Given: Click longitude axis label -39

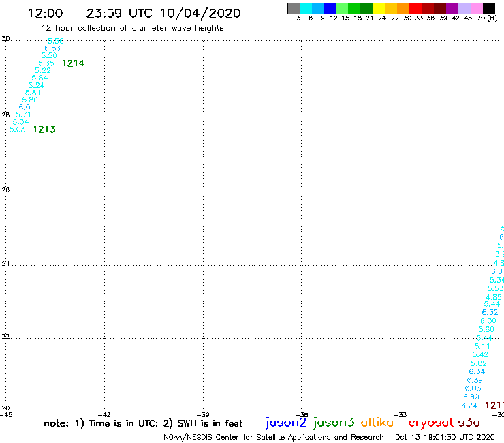Looking at the screenshot, I should (203, 414).
